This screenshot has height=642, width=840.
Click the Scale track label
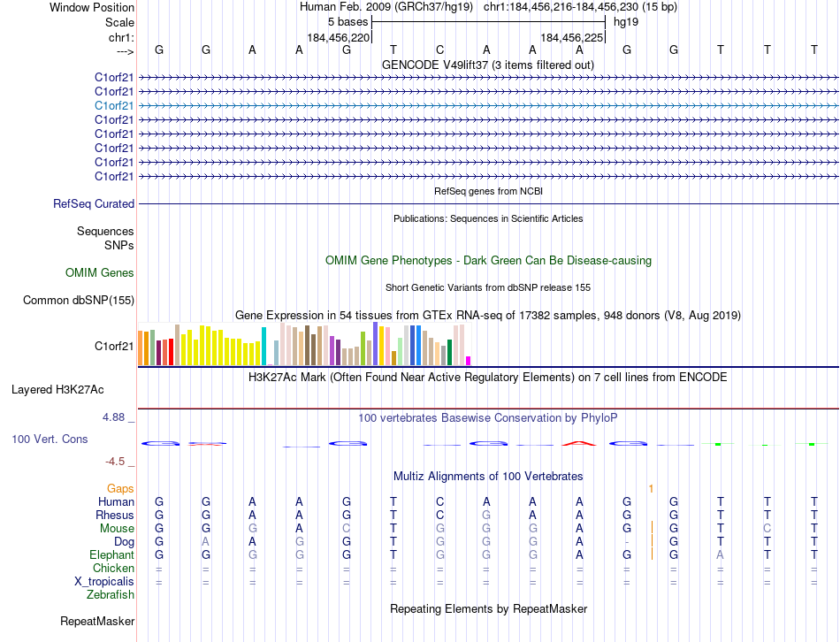(119, 22)
